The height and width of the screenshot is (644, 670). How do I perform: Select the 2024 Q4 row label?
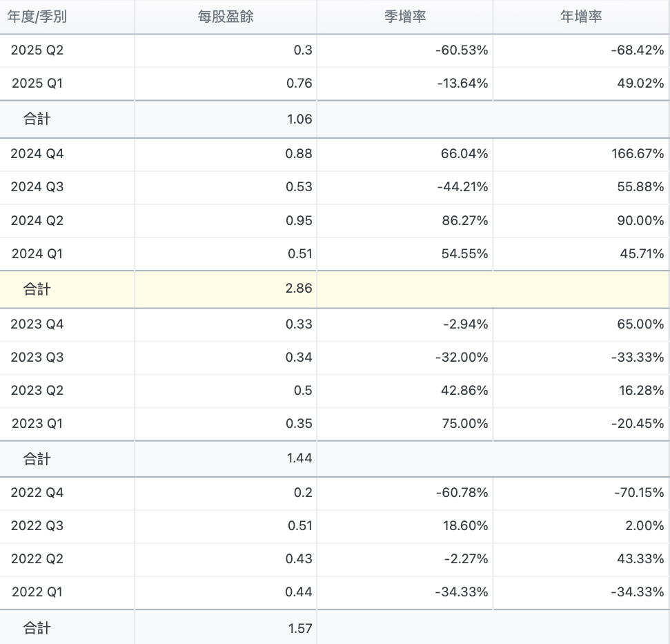click(37, 154)
